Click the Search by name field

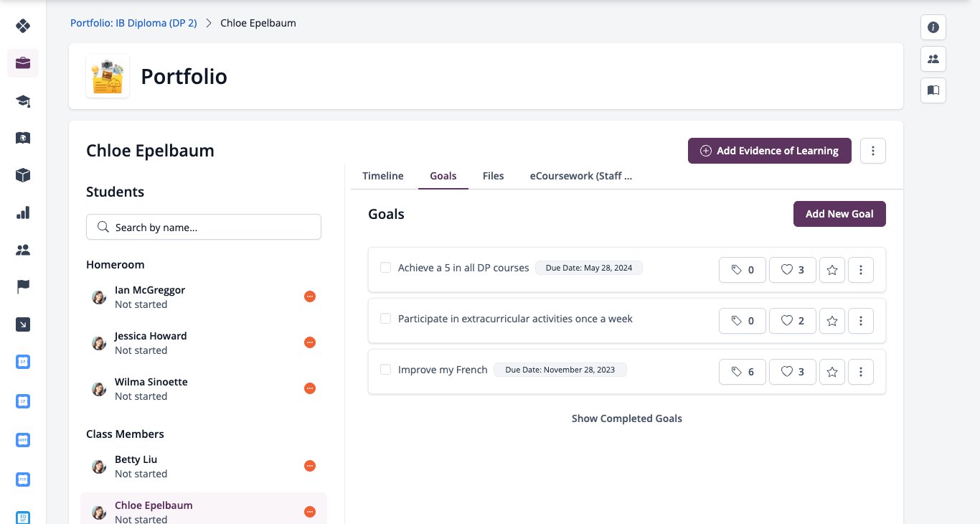pos(204,227)
